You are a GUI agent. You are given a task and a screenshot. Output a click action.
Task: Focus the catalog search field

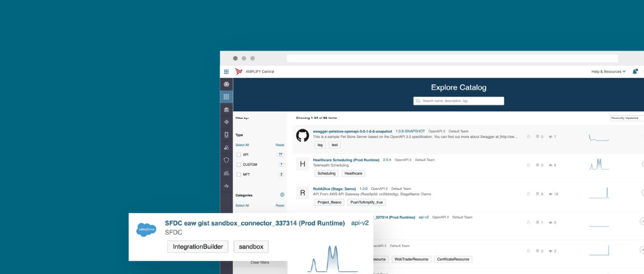(459, 101)
